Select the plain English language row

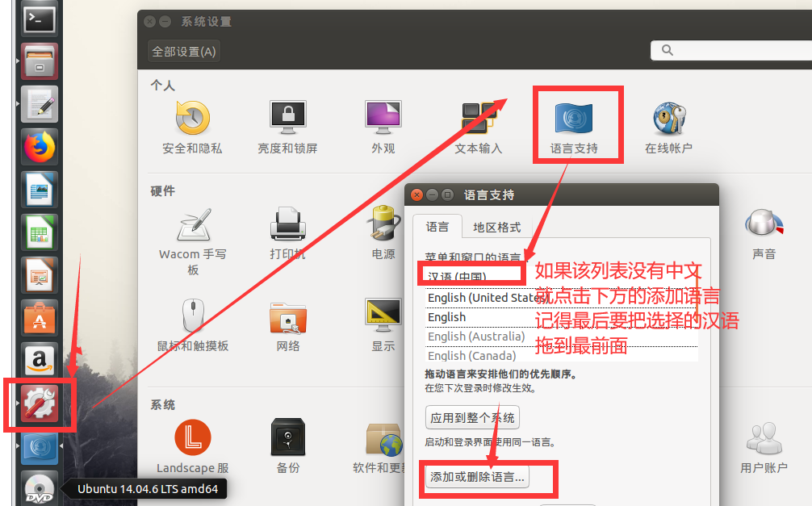click(x=561, y=317)
